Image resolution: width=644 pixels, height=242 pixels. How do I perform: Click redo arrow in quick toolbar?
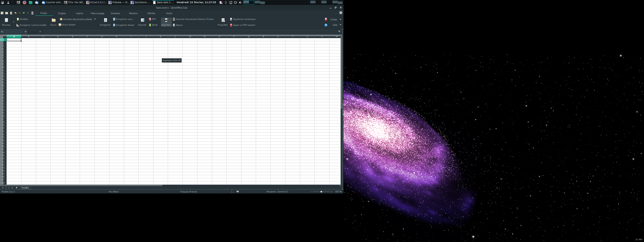pyautogui.click(x=24, y=13)
